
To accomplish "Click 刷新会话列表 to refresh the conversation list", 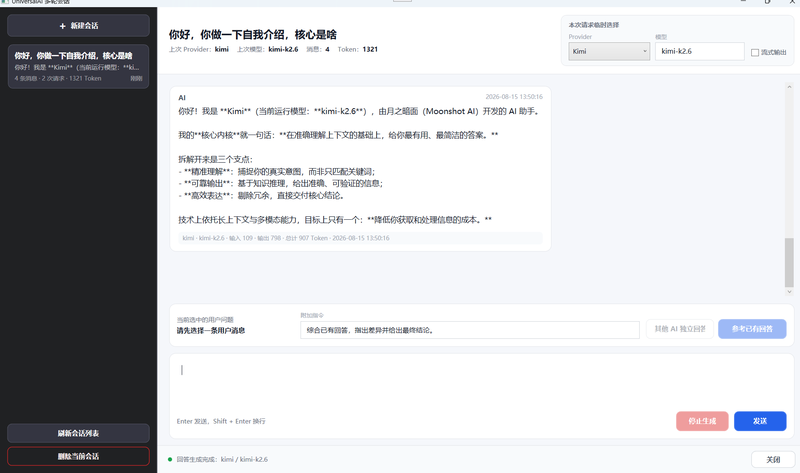I will tap(78, 433).
